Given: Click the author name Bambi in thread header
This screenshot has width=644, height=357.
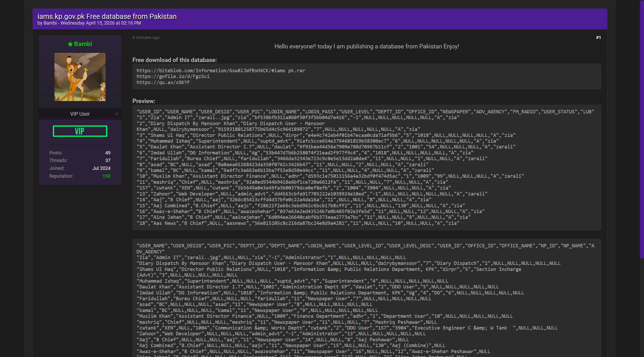Looking at the screenshot, I should 50,23.
